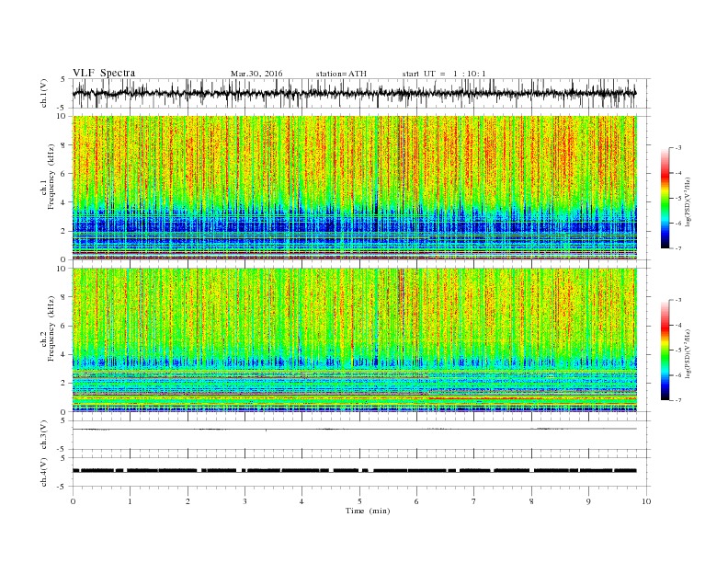Click the time axis tick label "6"
The height and width of the screenshot is (563, 728).
(416, 501)
